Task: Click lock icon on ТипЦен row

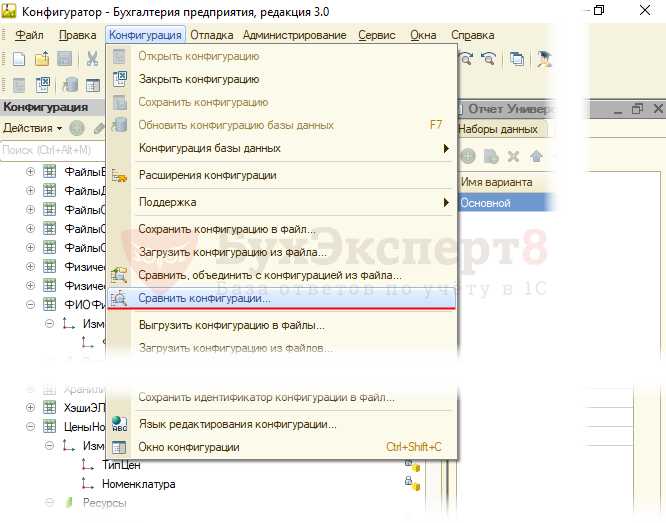Action: click(x=412, y=464)
